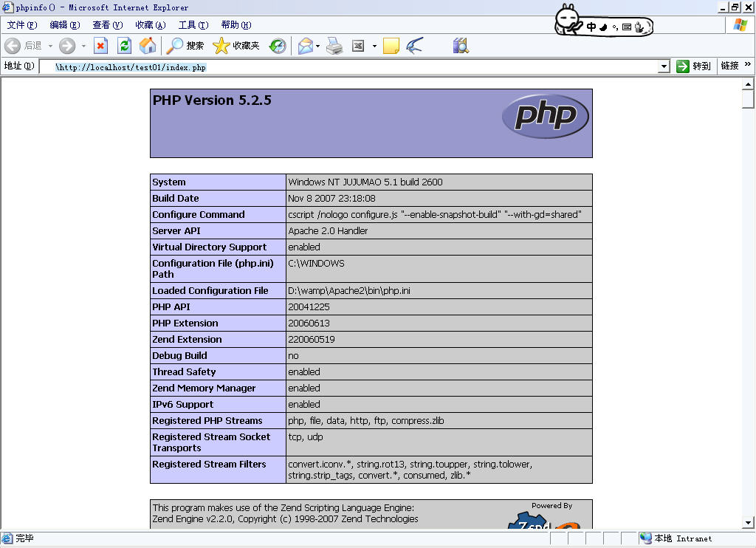Click the 'Windows NT JUJUMAO 5.1 build 2600' value
756x548 pixels.
click(365, 182)
